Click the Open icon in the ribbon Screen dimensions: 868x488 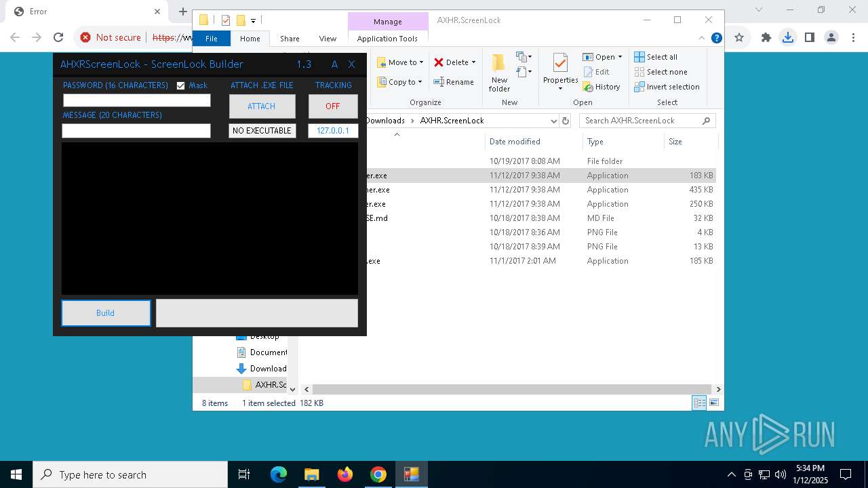point(588,57)
